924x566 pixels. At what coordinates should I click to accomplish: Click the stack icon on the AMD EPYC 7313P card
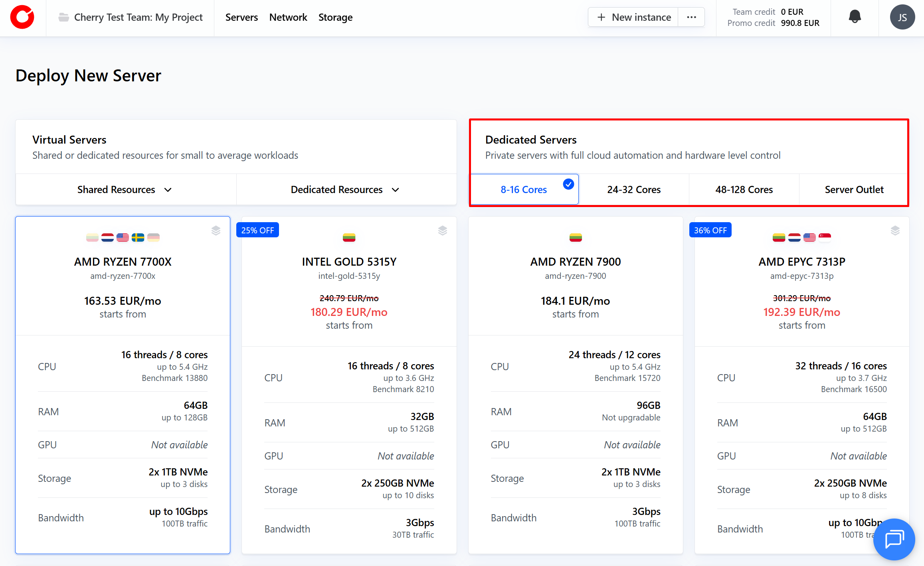(895, 231)
